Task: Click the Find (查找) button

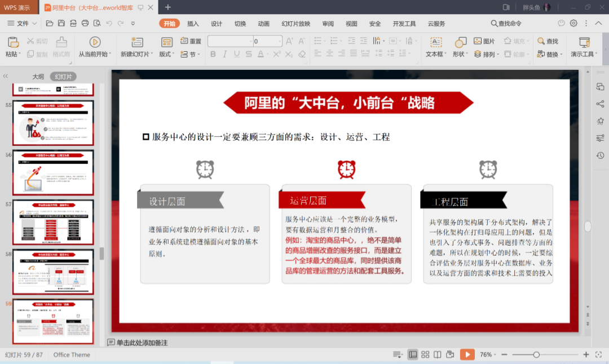Action: (548, 41)
